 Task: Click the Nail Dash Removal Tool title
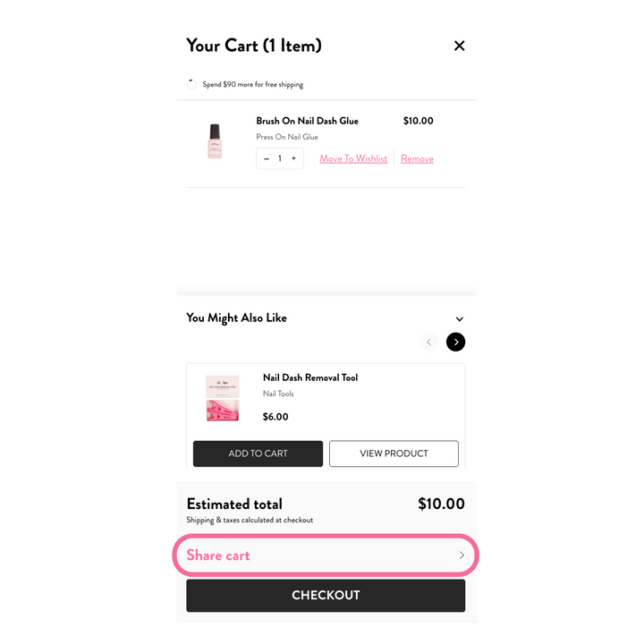coord(310,377)
